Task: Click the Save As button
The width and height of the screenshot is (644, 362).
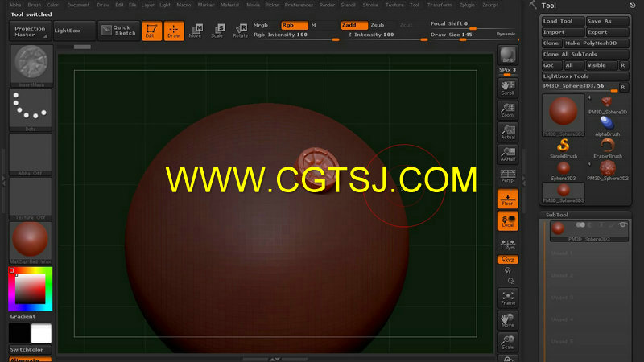Action: pos(608,21)
